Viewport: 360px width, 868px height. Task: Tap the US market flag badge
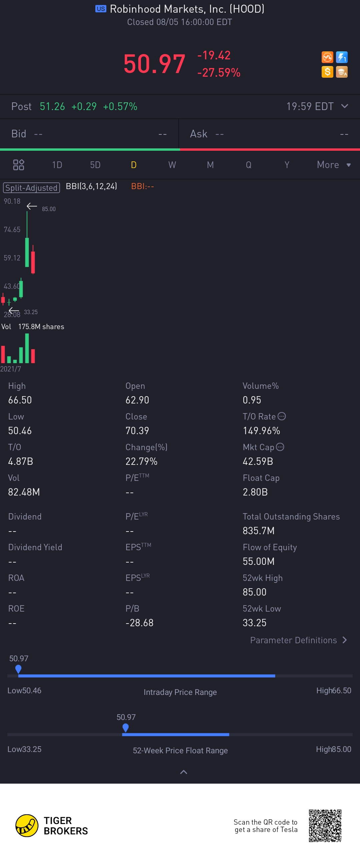pos(100,9)
